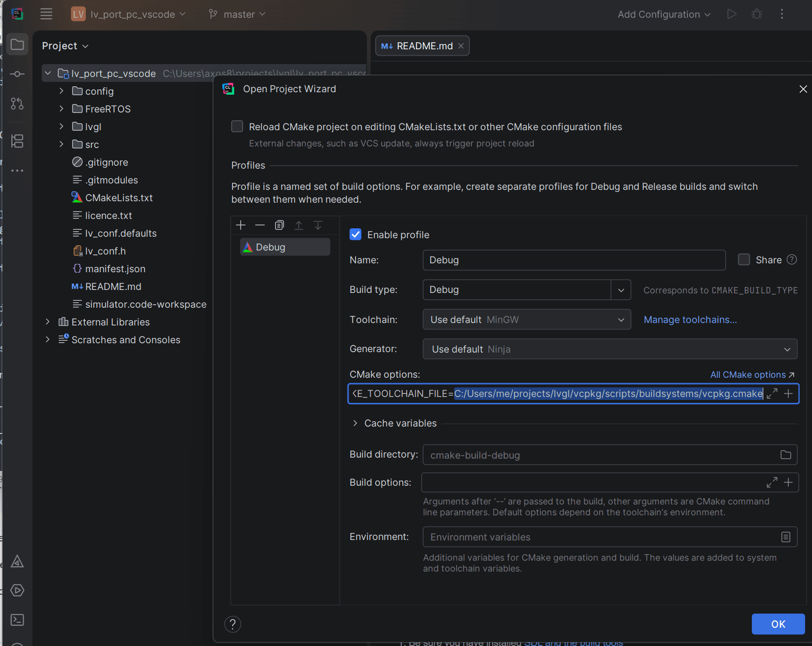
Task: Tick the Share checkbox
Action: click(744, 259)
